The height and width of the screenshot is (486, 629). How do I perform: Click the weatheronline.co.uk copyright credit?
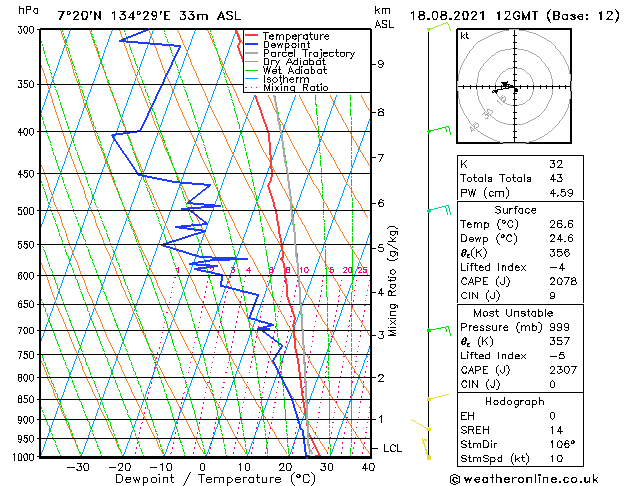(524, 479)
